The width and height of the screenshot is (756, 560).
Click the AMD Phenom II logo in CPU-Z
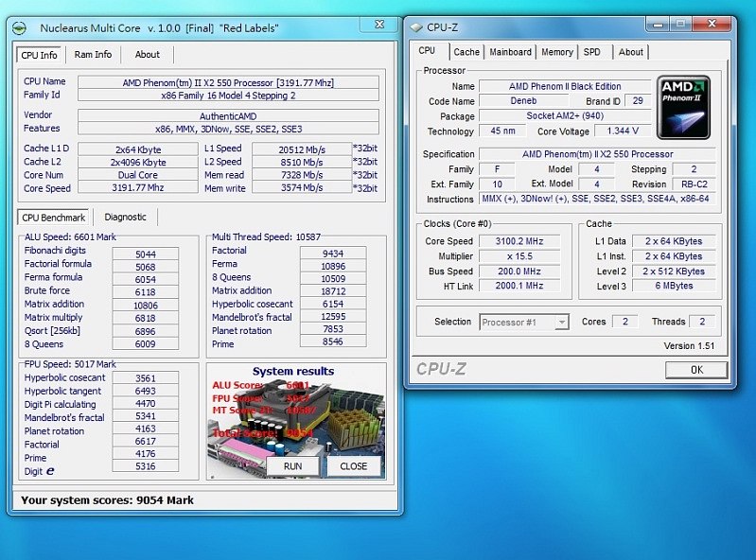[x=684, y=107]
